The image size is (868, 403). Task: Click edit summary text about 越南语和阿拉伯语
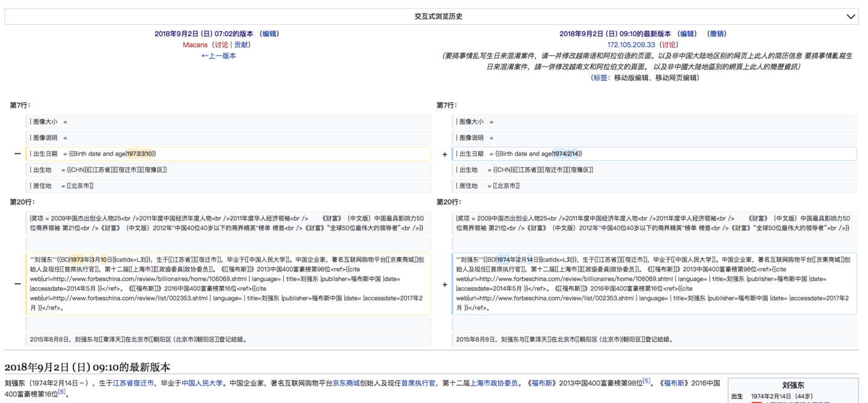[648, 61]
